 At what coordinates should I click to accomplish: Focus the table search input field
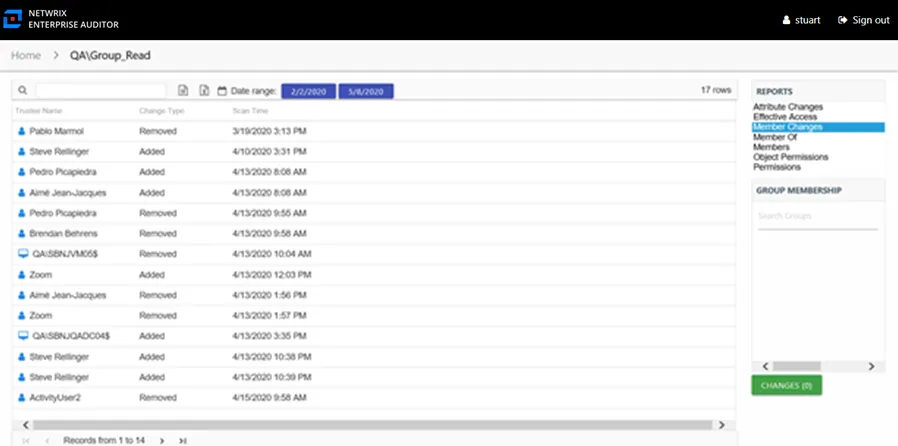(x=101, y=90)
